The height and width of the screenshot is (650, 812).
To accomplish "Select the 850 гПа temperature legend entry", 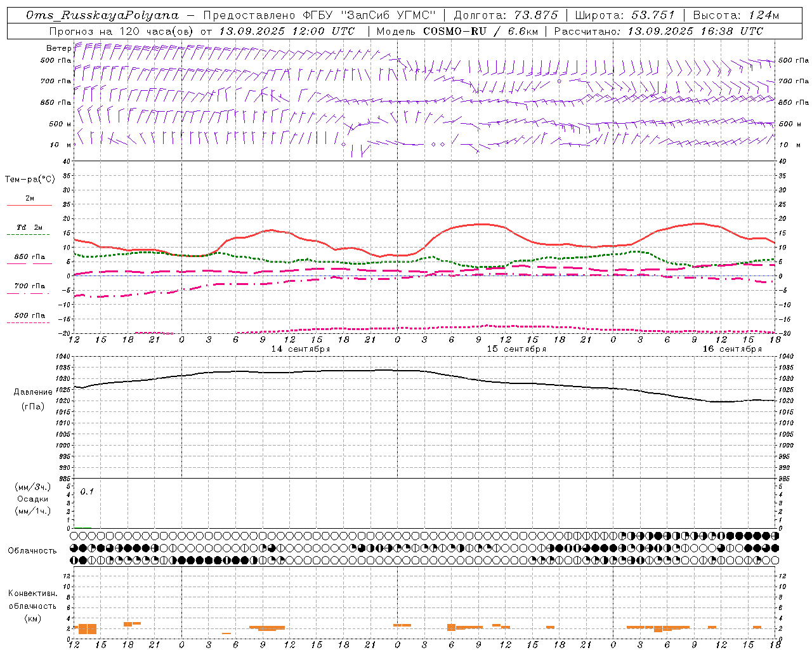I will 30,257.
